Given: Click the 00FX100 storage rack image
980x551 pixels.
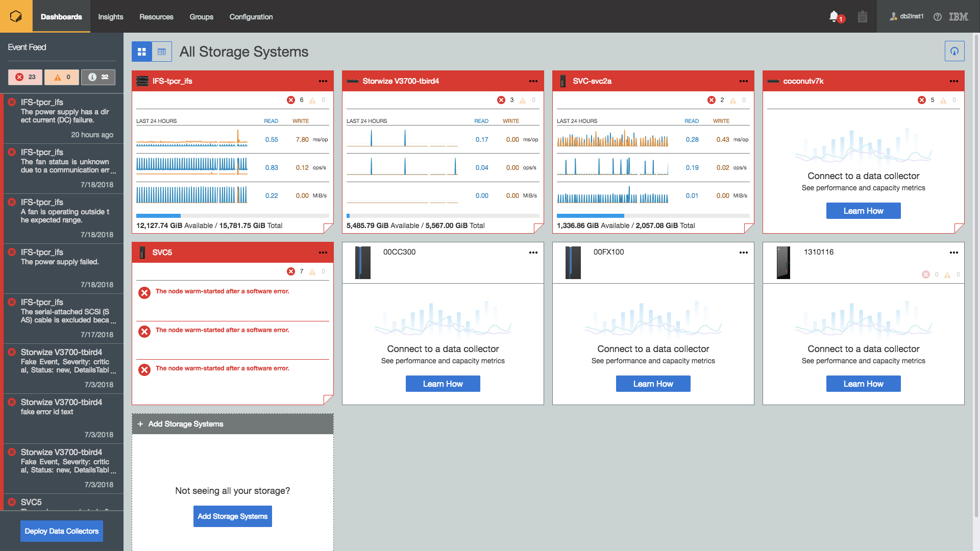Looking at the screenshot, I should pyautogui.click(x=573, y=263).
